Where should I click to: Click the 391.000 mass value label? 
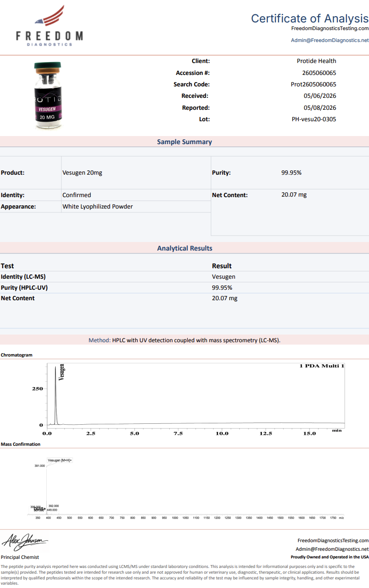click(40, 466)
